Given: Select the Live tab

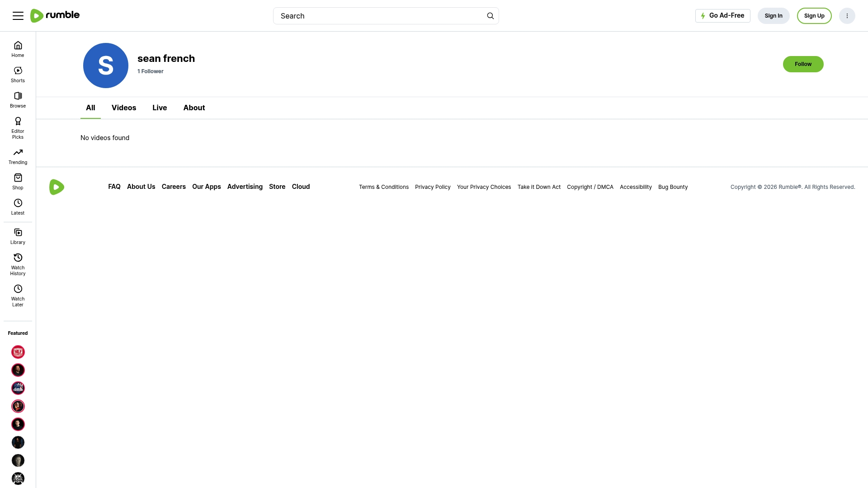Looking at the screenshot, I should (160, 108).
